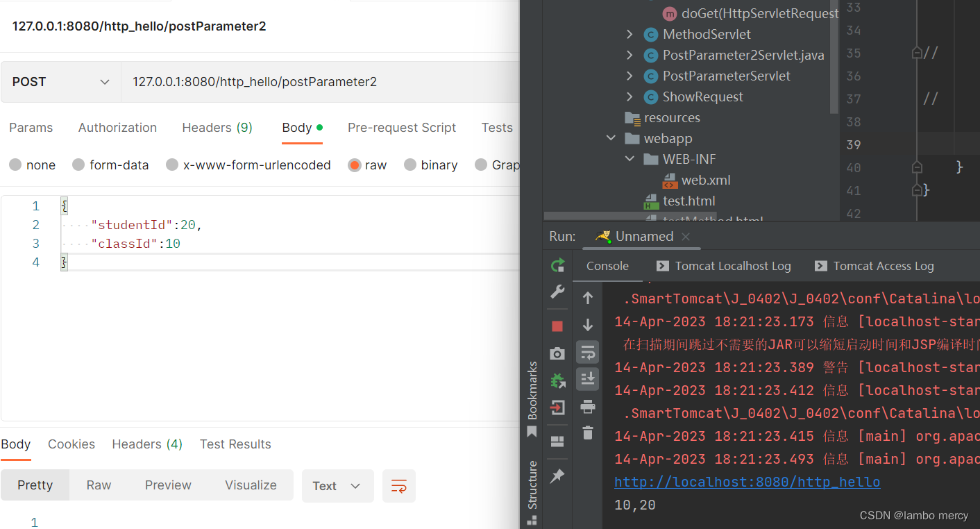Click the fold marker at editor line 41
This screenshot has height=529, width=980.
click(917, 190)
